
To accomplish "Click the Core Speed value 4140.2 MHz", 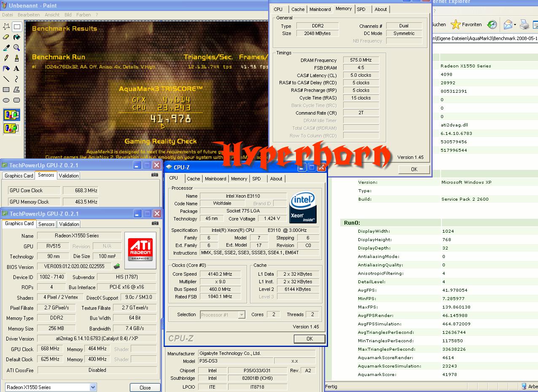I will (x=220, y=274).
